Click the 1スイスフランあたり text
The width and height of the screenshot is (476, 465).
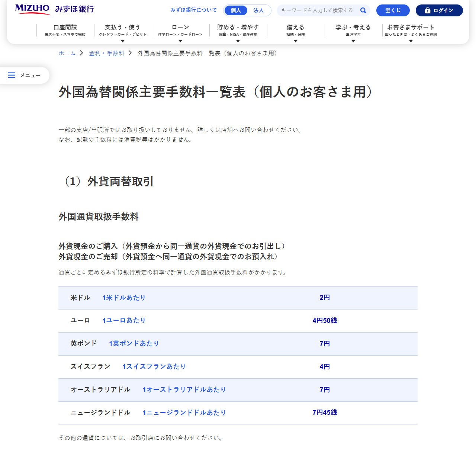click(154, 366)
